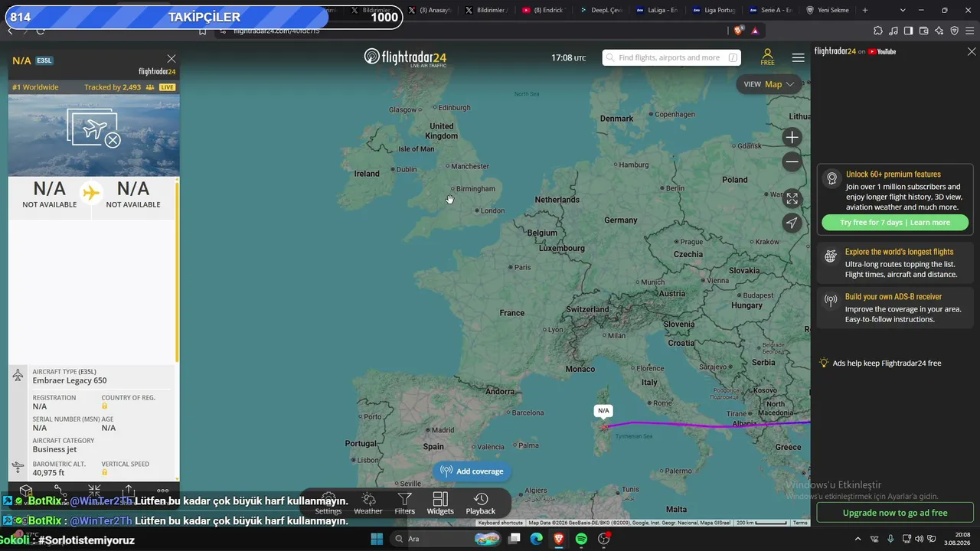Click the Brave Shields icon in address bar
Screen dimensions: 980x551
(738, 31)
